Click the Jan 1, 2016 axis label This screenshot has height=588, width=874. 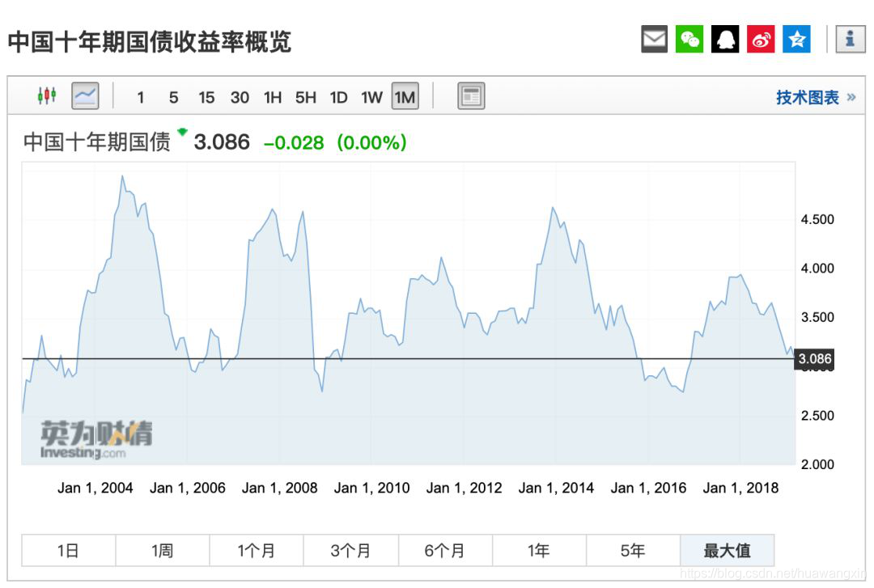(649, 488)
